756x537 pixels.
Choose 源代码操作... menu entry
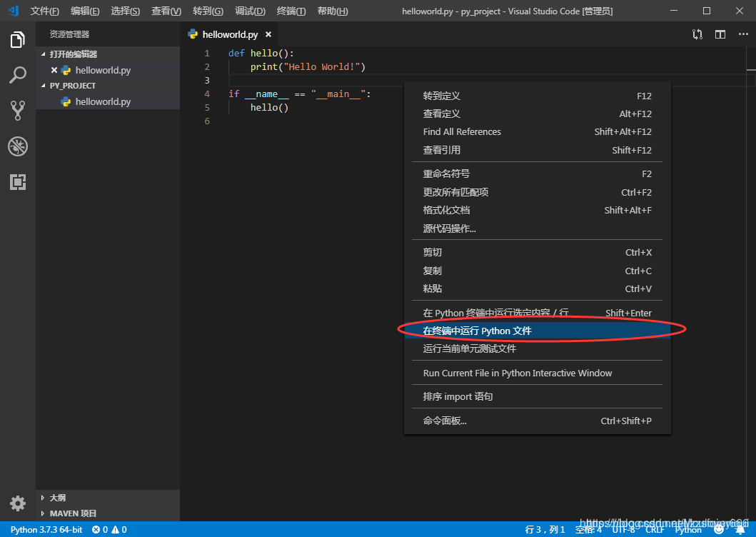(537, 229)
